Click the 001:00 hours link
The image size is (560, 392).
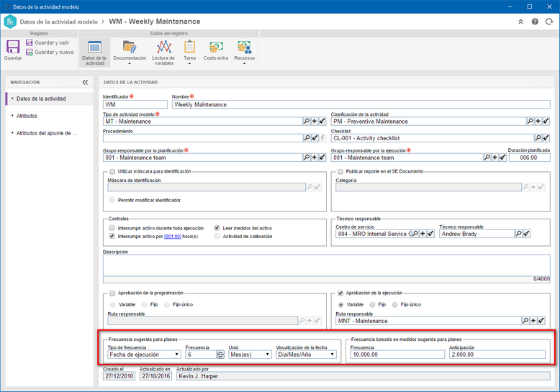173,237
